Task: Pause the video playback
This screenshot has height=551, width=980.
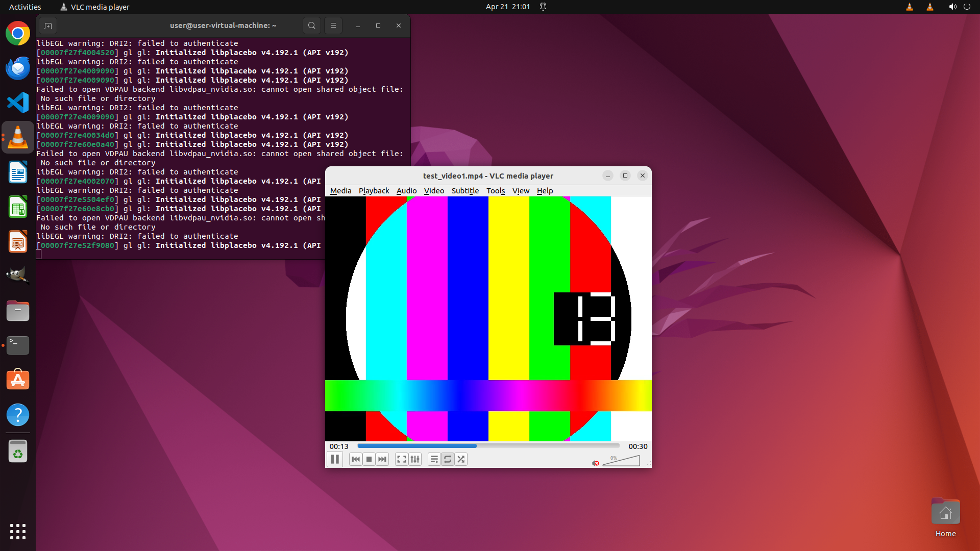Action: pos(335,459)
